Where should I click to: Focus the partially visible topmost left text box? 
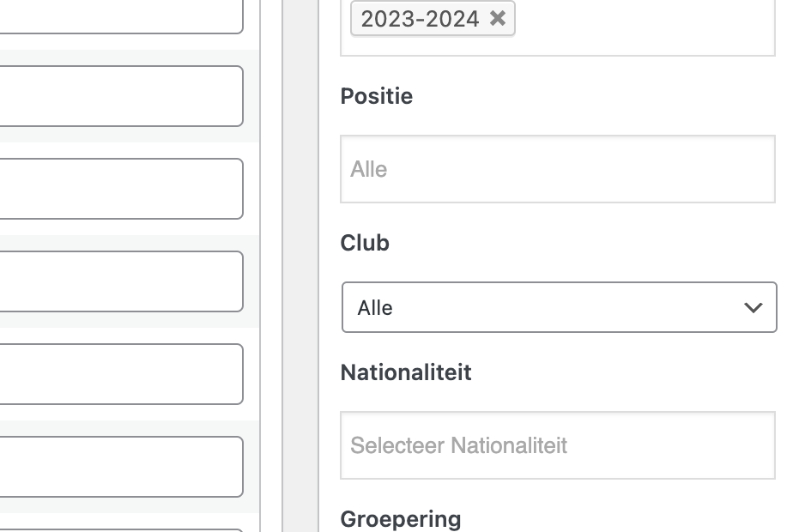click(x=120, y=15)
